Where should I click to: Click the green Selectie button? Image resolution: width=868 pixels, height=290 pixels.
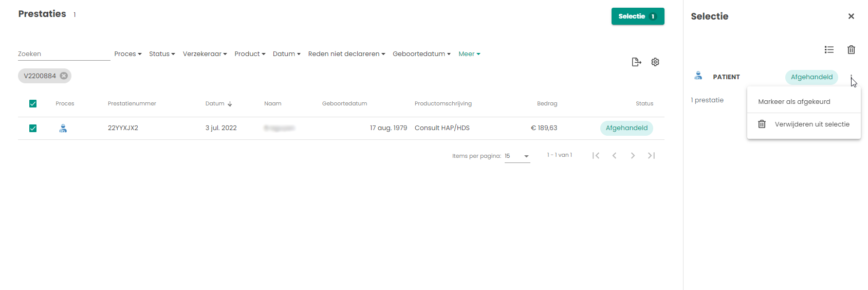pyautogui.click(x=637, y=16)
